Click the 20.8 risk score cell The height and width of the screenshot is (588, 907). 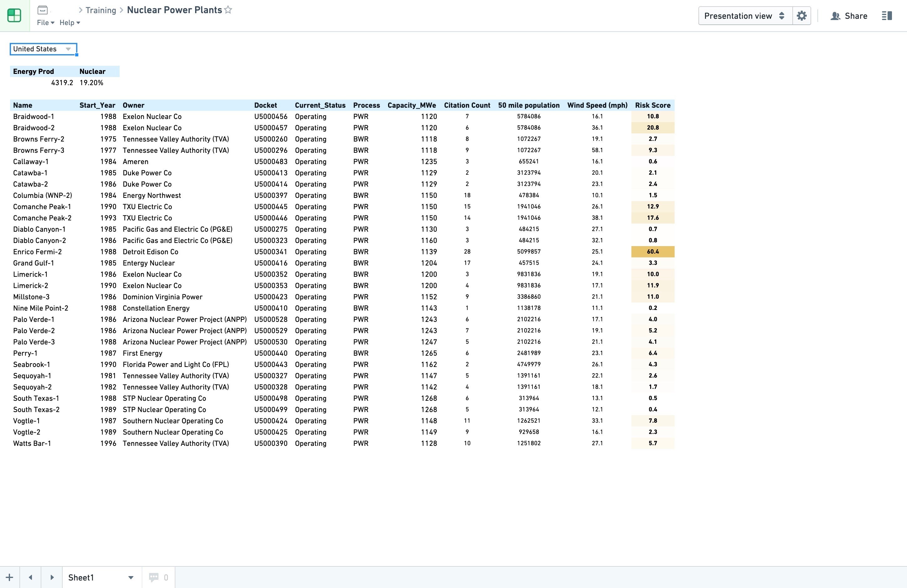pyautogui.click(x=652, y=128)
